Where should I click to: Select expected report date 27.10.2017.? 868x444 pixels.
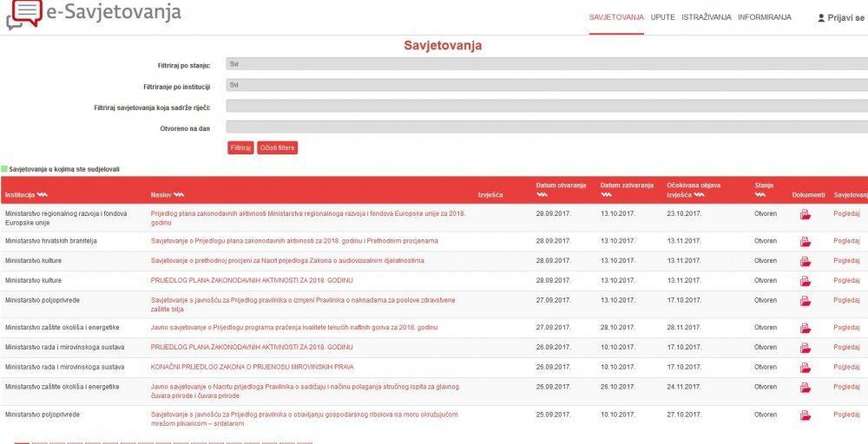click(684, 415)
